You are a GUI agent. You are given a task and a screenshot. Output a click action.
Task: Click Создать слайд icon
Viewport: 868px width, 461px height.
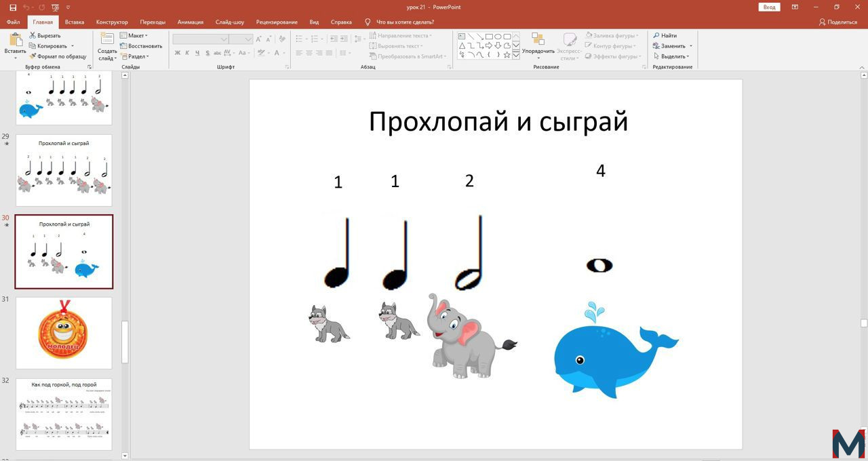coord(106,39)
